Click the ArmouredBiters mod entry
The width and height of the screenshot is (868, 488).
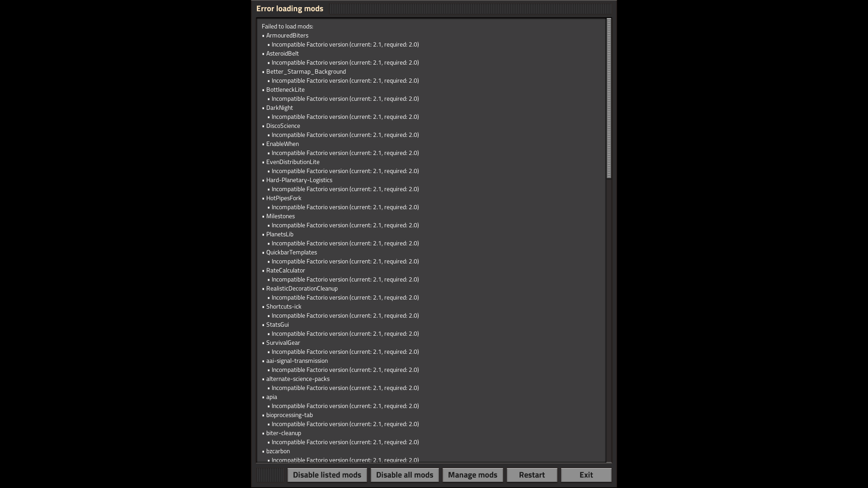(287, 35)
